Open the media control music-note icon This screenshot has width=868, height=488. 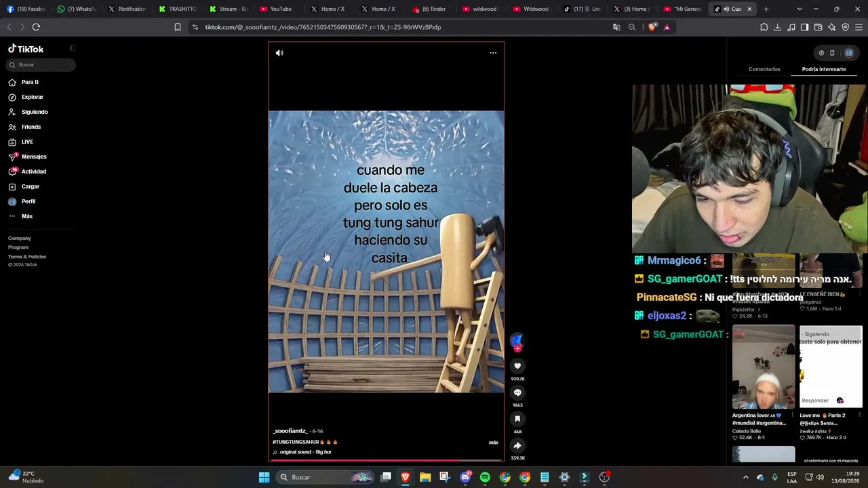pyautogui.click(x=791, y=27)
